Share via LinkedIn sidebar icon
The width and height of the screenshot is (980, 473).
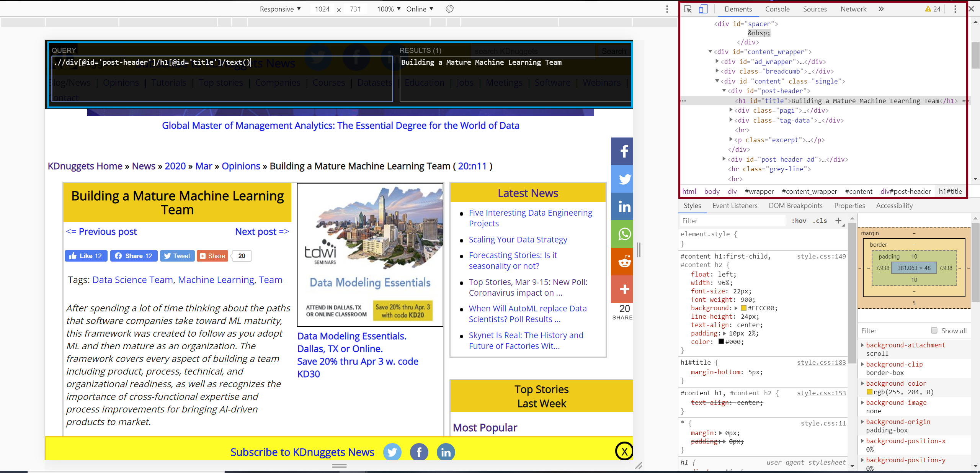point(623,206)
